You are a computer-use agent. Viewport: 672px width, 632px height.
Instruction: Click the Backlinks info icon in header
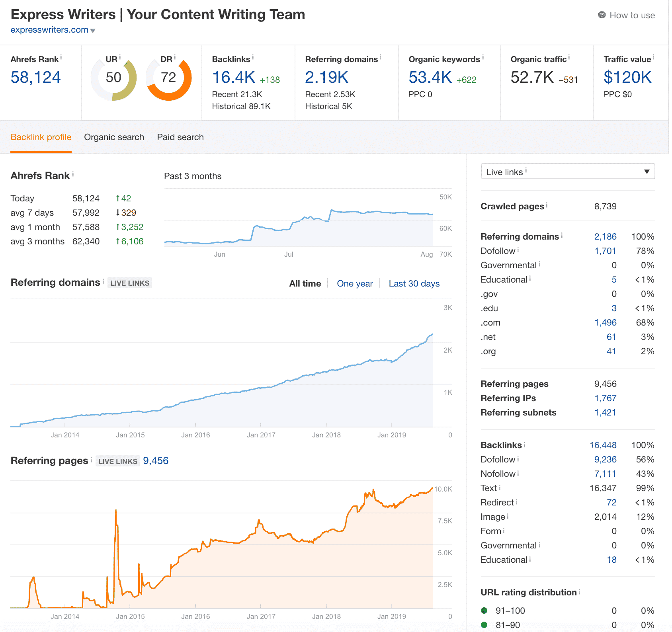point(253,57)
